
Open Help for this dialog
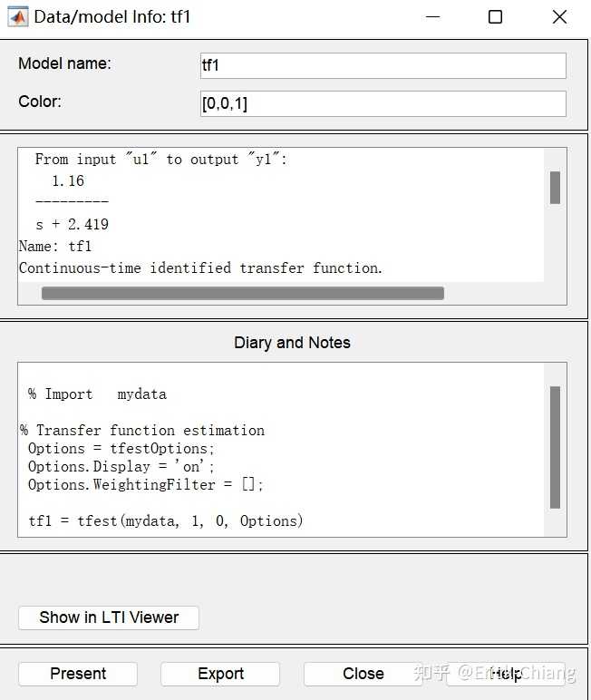click(x=505, y=674)
